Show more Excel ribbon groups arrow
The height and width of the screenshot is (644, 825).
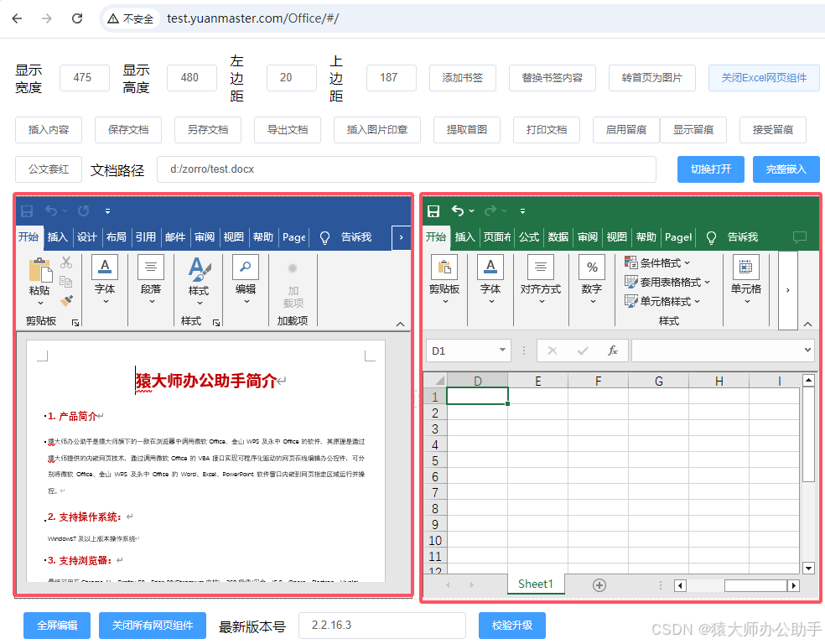point(787,290)
